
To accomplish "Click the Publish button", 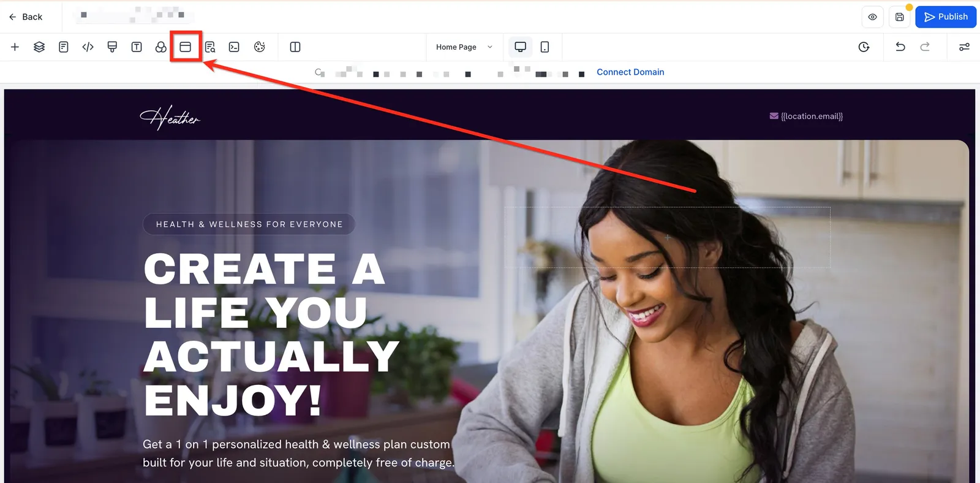I will [x=946, y=17].
